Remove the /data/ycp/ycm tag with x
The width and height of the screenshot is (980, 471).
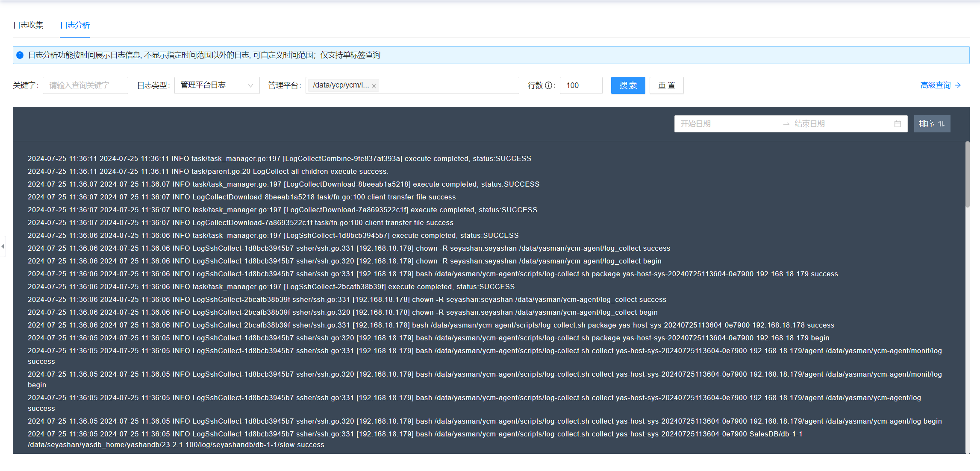[x=374, y=86]
